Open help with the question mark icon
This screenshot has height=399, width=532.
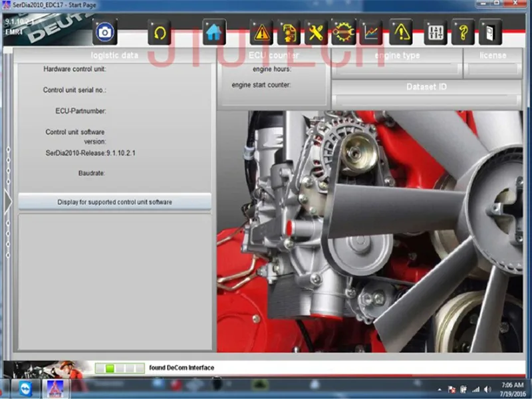[463, 32]
